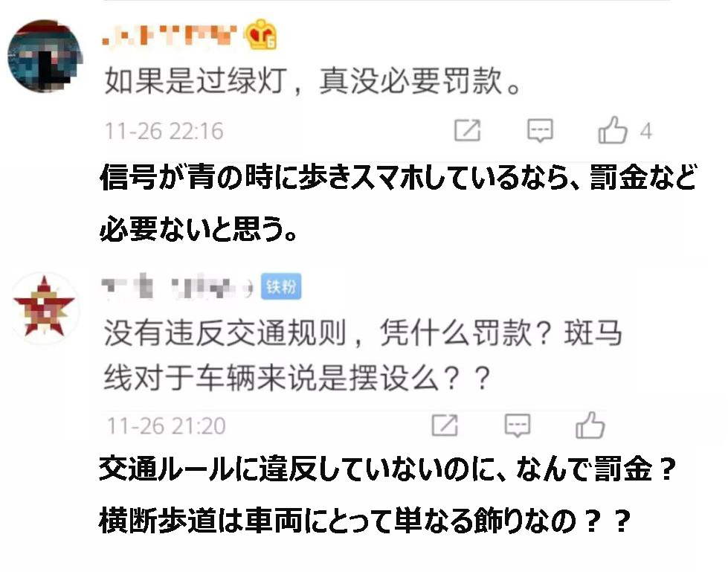Click timestamp 11-26 22:16
Viewport: 728px width, 572px height.
pos(164,131)
